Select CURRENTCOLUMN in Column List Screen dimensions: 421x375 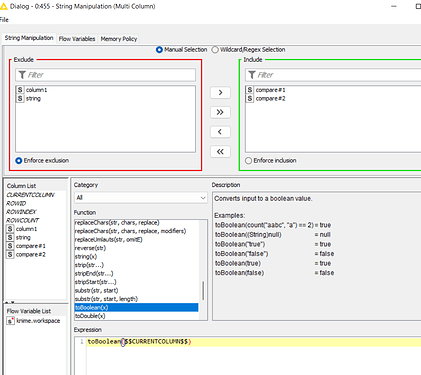[30, 195]
